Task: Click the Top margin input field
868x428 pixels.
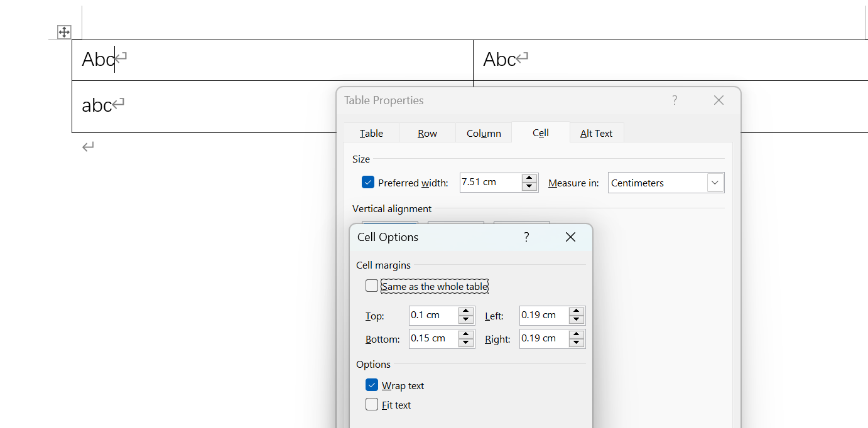Action: [x=433, y=315]
